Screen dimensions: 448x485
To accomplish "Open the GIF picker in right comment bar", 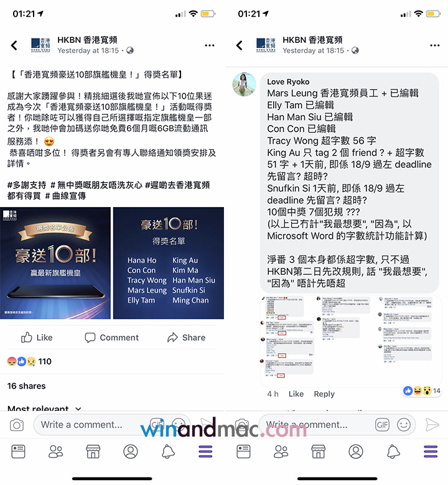I will (383, 425).
